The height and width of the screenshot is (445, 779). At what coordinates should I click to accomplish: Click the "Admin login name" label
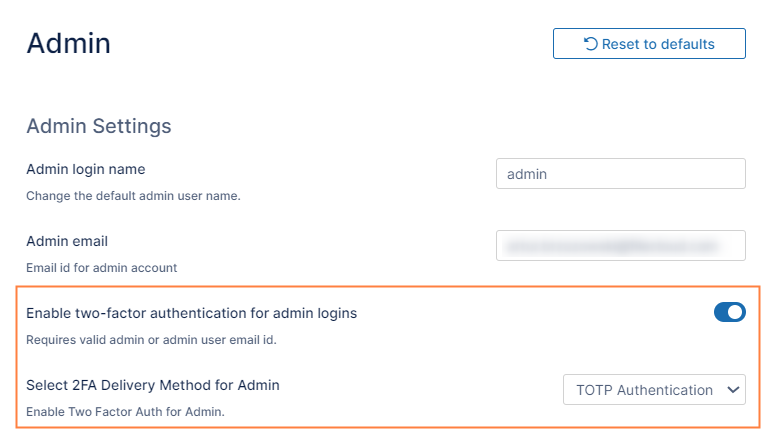coord(85,169)
